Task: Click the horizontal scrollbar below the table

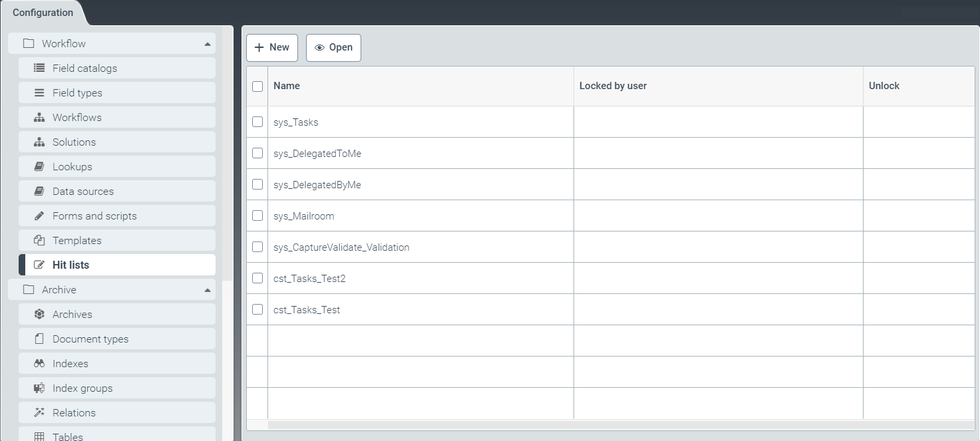Action: pyautogui.click(x=619, y=424)
